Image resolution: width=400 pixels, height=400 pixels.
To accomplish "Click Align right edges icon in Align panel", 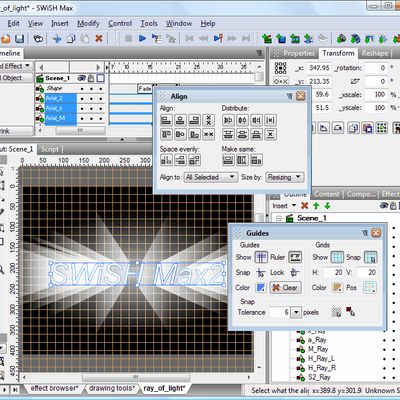I will [195, 120].
